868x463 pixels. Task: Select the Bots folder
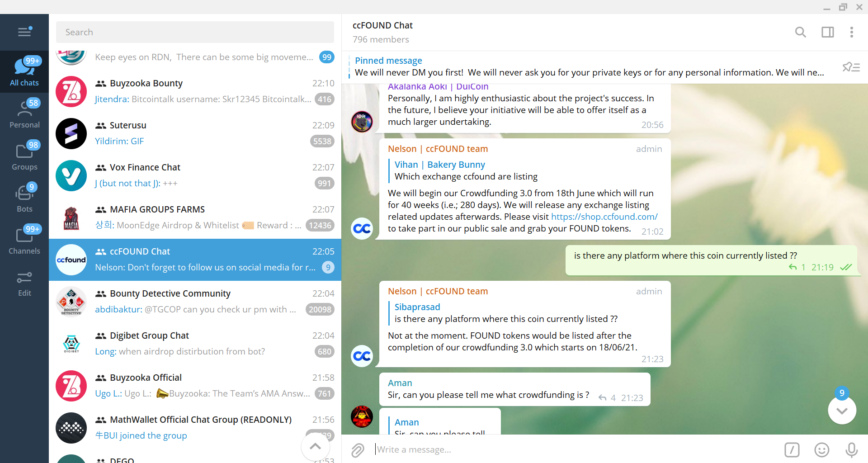coord(24,198)
